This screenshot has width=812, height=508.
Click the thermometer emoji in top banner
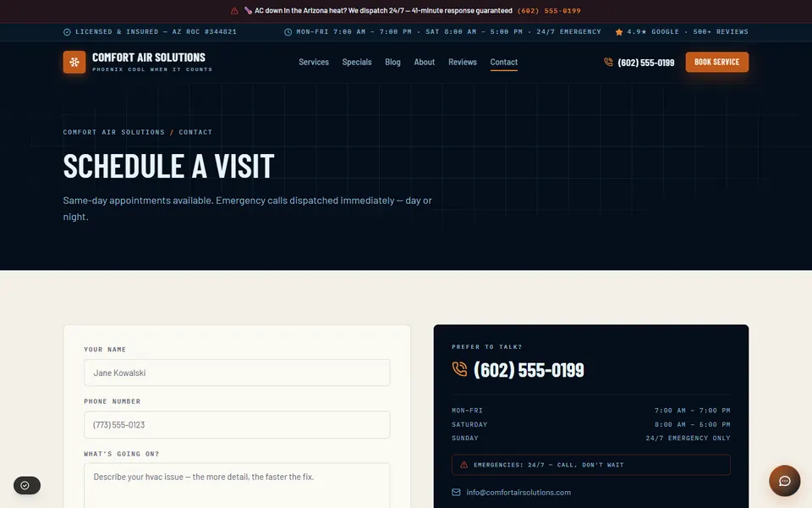tap(248, 11)
